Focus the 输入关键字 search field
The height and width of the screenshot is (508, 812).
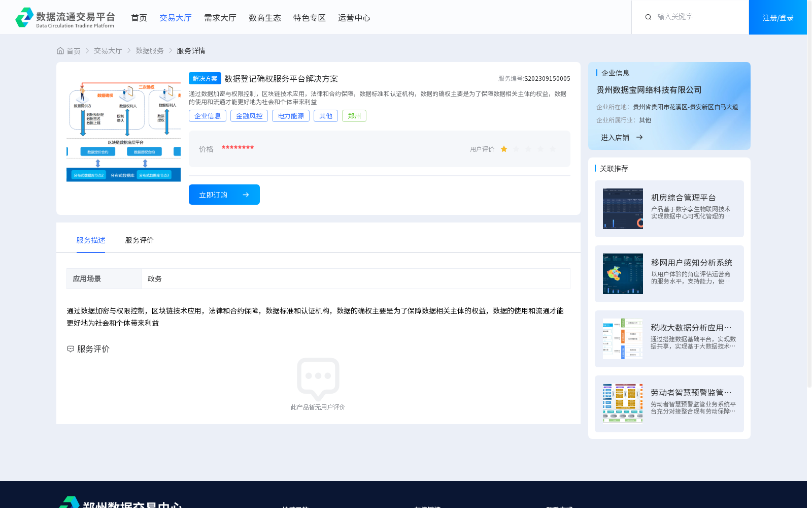[698, 17]
